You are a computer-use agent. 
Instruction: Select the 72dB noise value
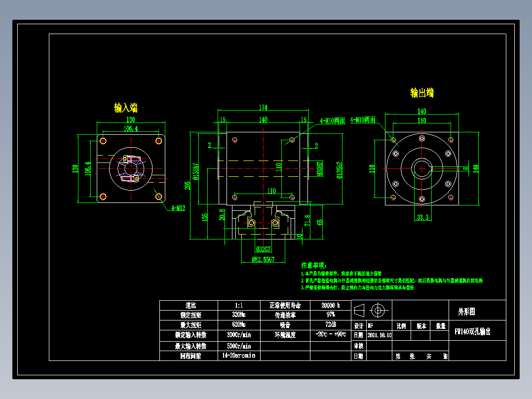click(331, 324)
